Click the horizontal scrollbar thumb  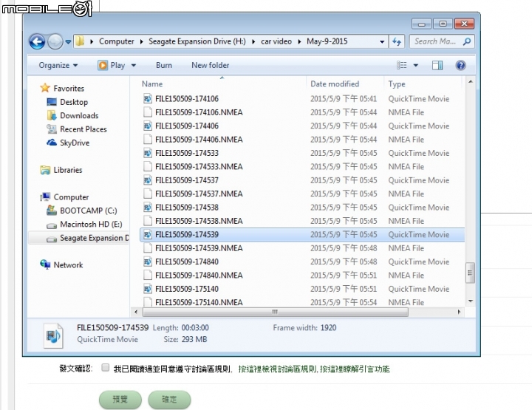[x=275, y=312]
